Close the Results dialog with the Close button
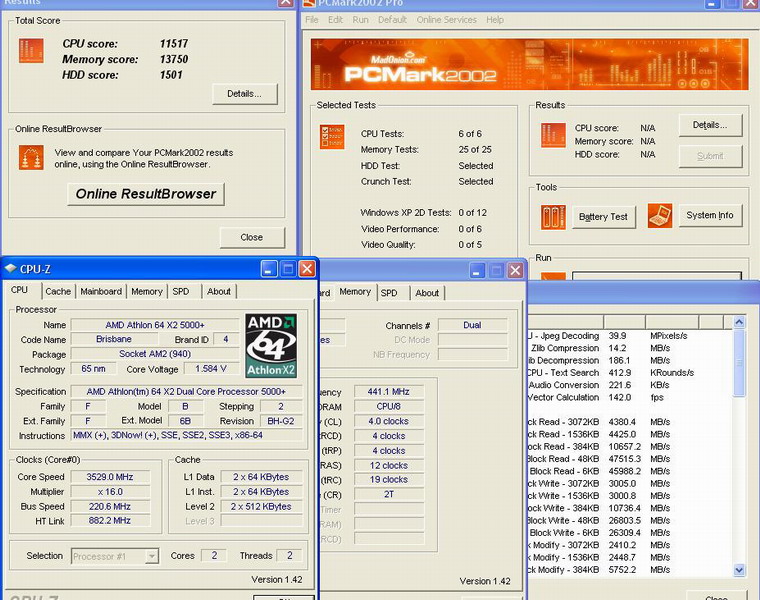Image resolution: width=760 pixels, height=600 pixels. click(x=252, y=237)
